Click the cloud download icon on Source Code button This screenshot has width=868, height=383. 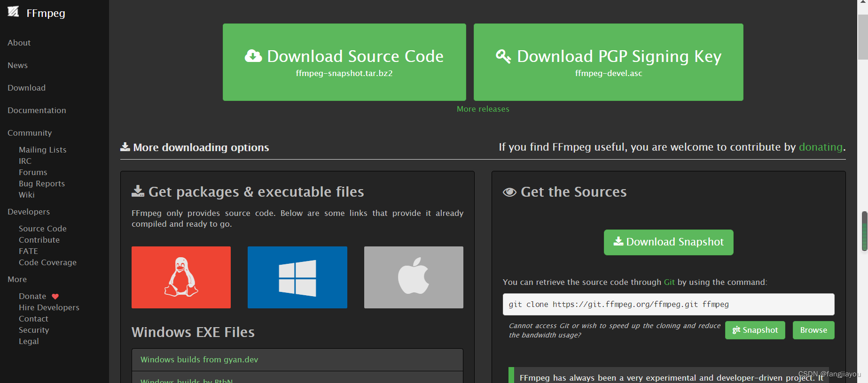click(253, 56)
